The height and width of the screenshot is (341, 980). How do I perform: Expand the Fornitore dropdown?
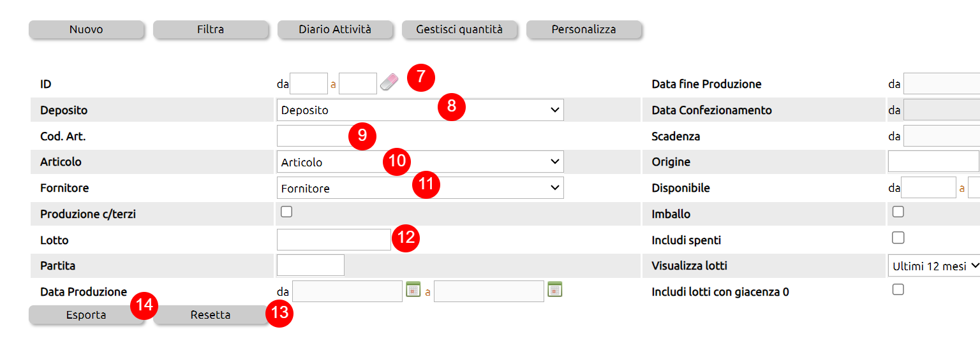pyautogui.click(x=420, y=188)
